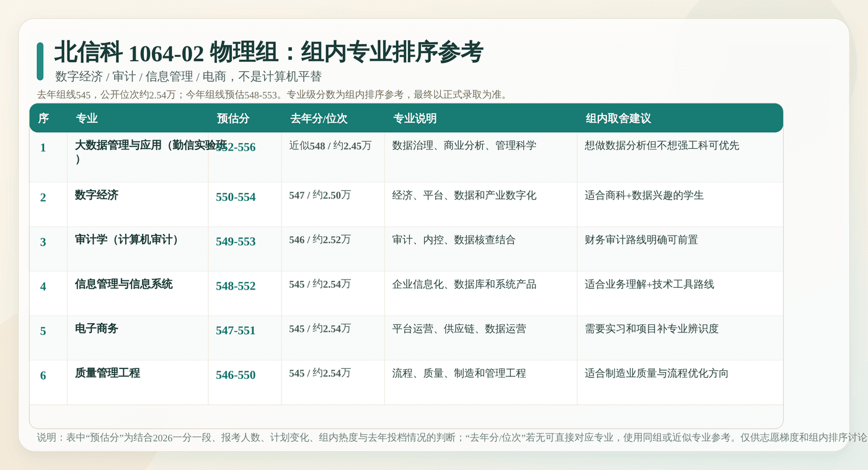868x470 pixels.
Task: Click advice 需要实习和项目补专业辨识度
Action: [652, 329]
